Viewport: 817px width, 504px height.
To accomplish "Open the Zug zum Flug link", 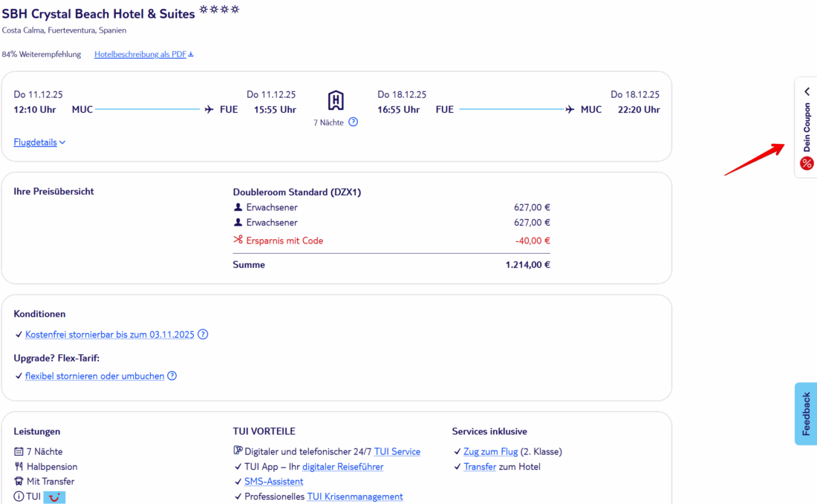I will tap(490, 451).
